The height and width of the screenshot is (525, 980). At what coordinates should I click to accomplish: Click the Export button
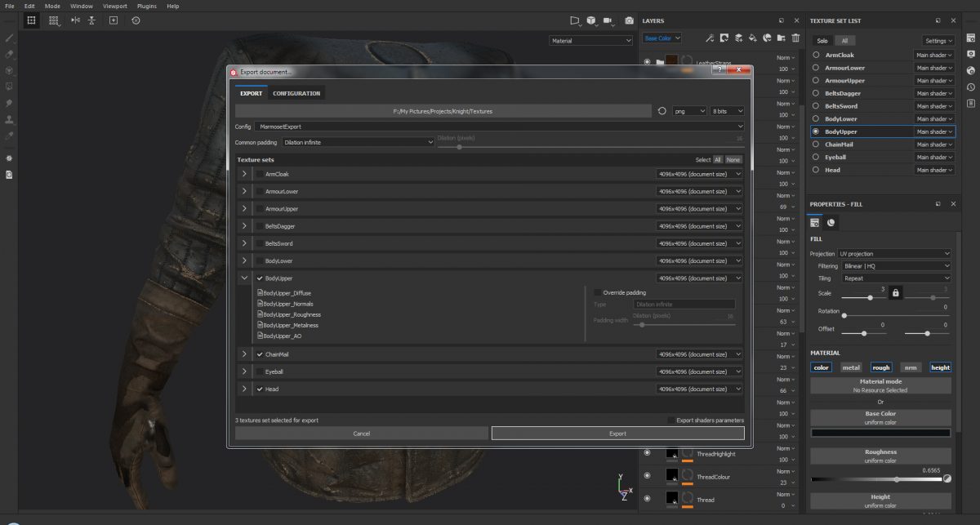point(617,433)
